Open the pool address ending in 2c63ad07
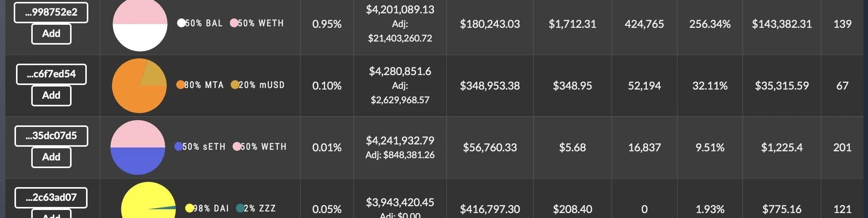The width and height of the screenshot is (868, 218). pos(51,197)
